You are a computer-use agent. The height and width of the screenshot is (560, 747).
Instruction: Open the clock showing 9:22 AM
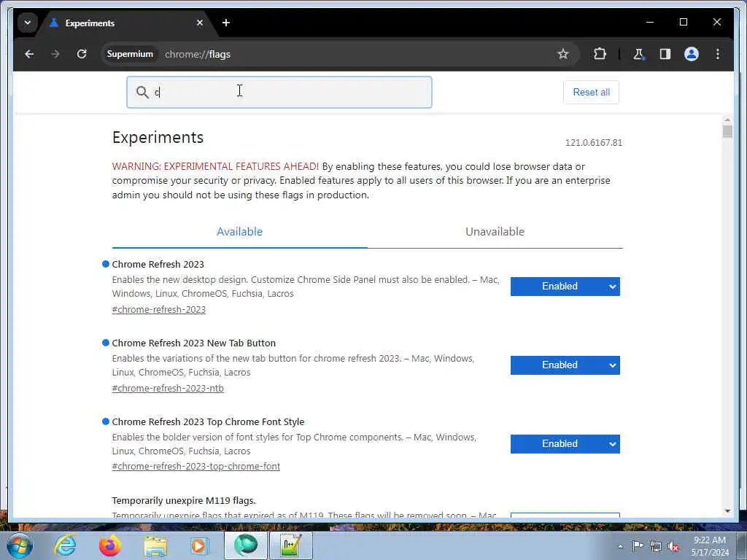tap(710, 546)
